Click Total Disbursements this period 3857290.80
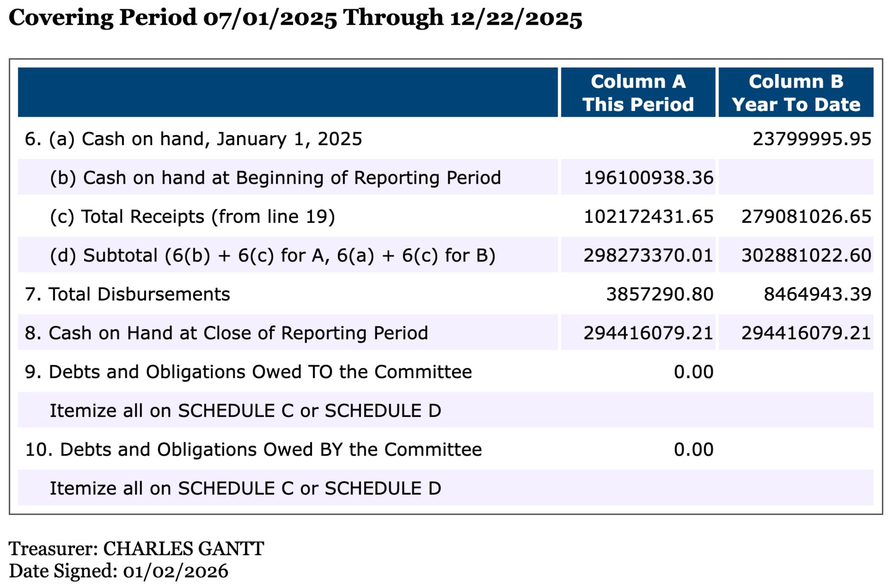 (x=660, y=294)
